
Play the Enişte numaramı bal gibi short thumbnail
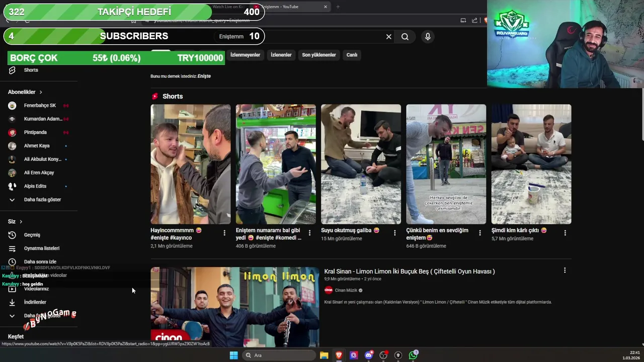276,164
